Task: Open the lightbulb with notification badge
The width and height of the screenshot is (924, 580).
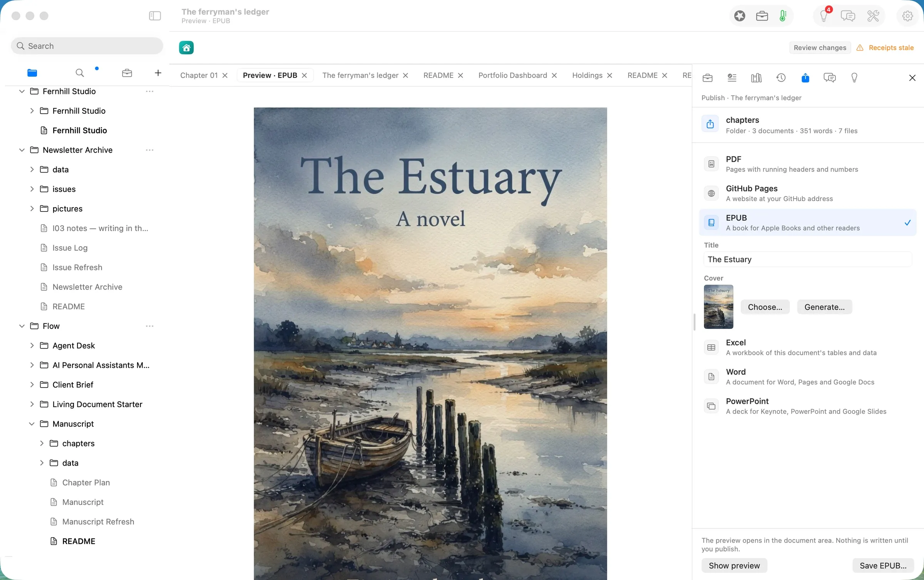Action: 824,16
